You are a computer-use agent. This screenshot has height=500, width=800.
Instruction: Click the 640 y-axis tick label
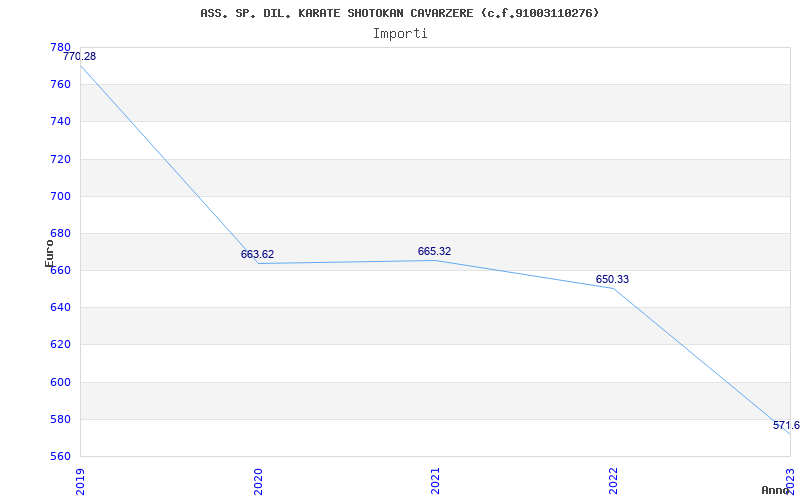[61, 308]
